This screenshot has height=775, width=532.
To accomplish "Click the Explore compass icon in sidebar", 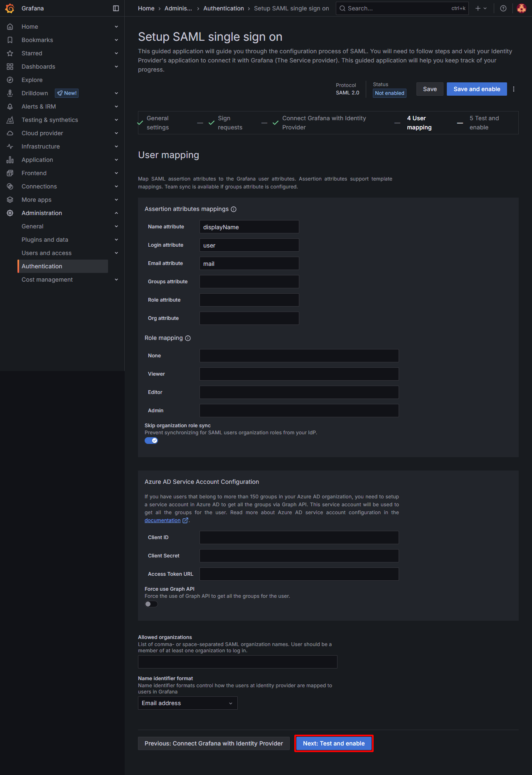I will [10, 80].
